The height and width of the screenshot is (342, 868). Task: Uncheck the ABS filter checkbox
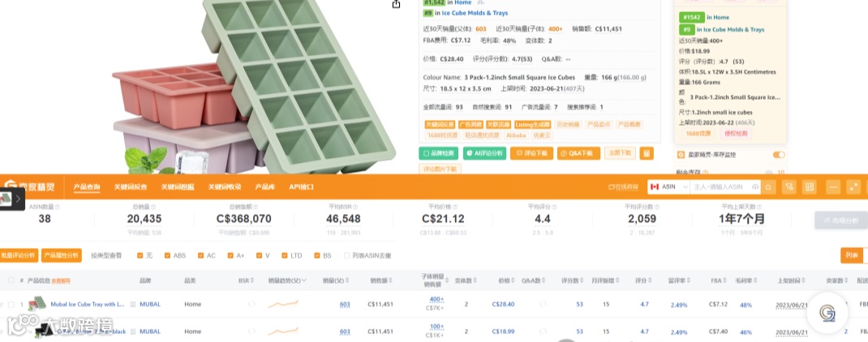(x=168, y=255)
